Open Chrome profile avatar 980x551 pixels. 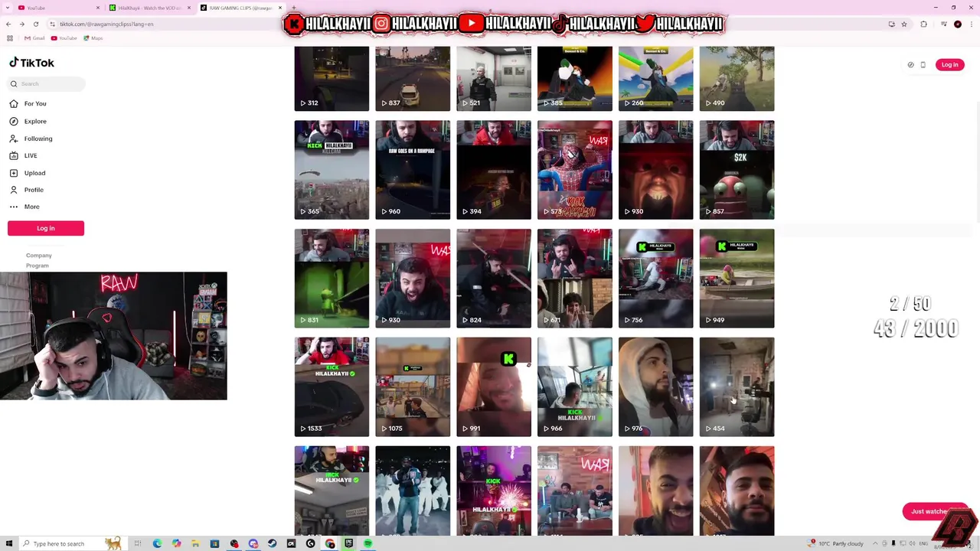(x=958, y=24)
